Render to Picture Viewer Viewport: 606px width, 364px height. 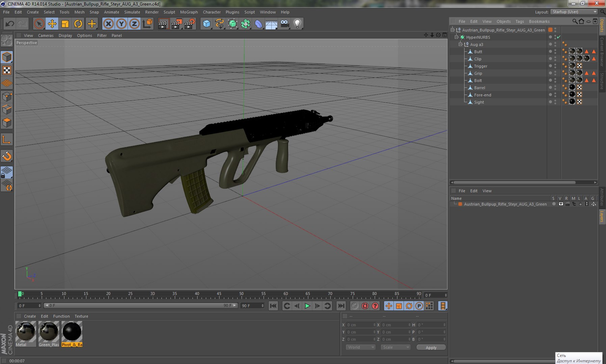coord(176,24)
